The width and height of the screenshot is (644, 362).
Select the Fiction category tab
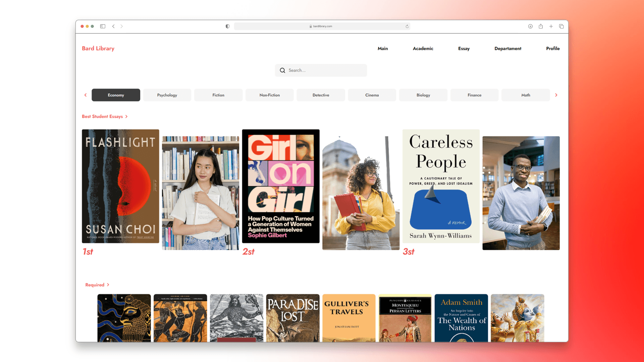(x=218, y=95)
